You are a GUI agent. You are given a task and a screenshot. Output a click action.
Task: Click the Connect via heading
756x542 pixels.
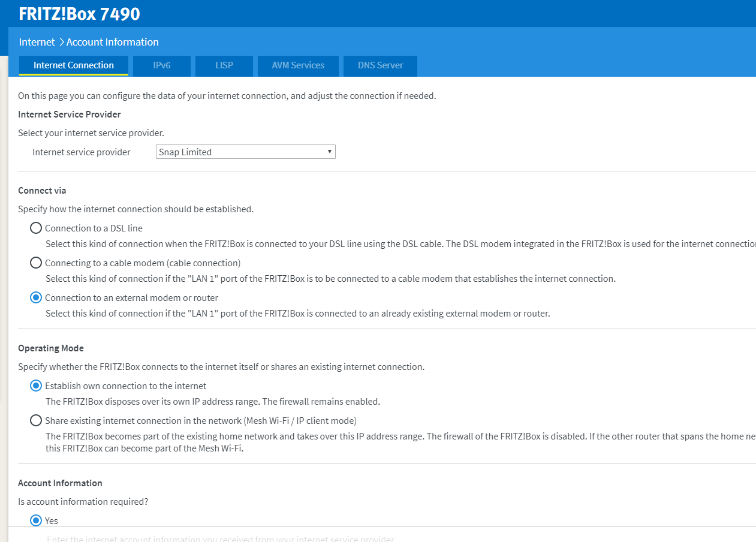(x=42, y=191)
